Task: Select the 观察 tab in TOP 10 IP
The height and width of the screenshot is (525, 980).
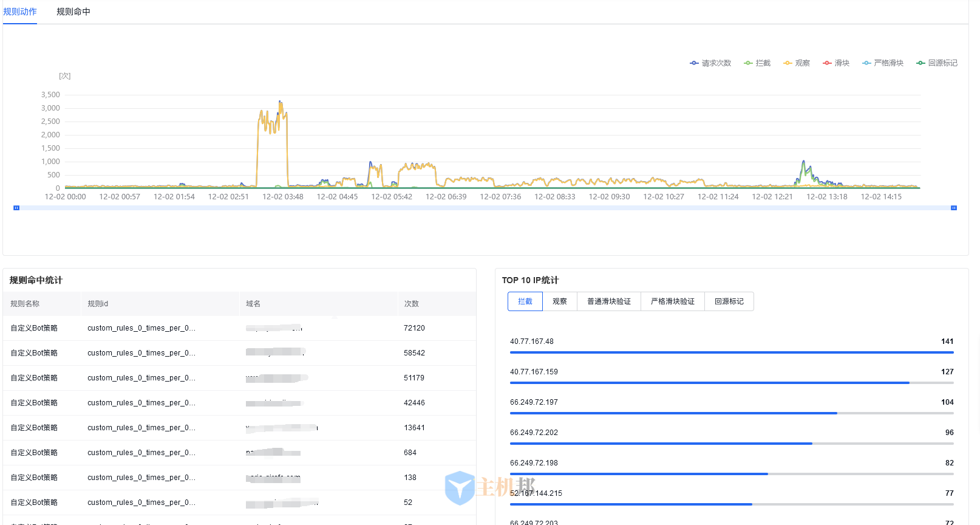Action: coord(560,301)
